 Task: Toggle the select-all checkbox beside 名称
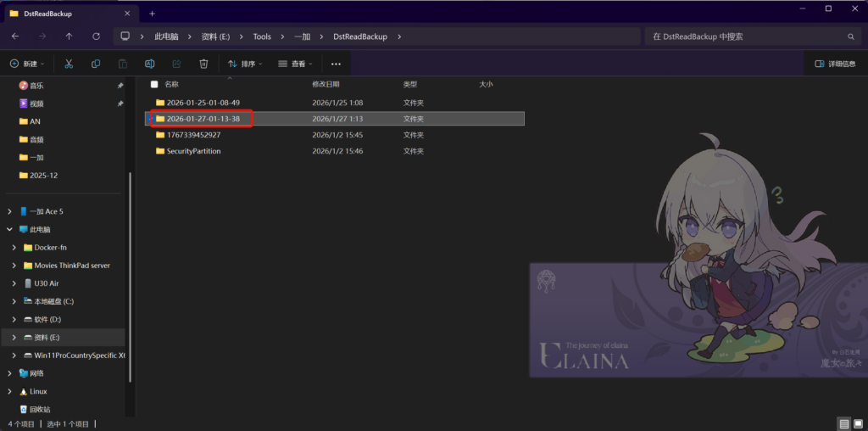coord(154,84)
